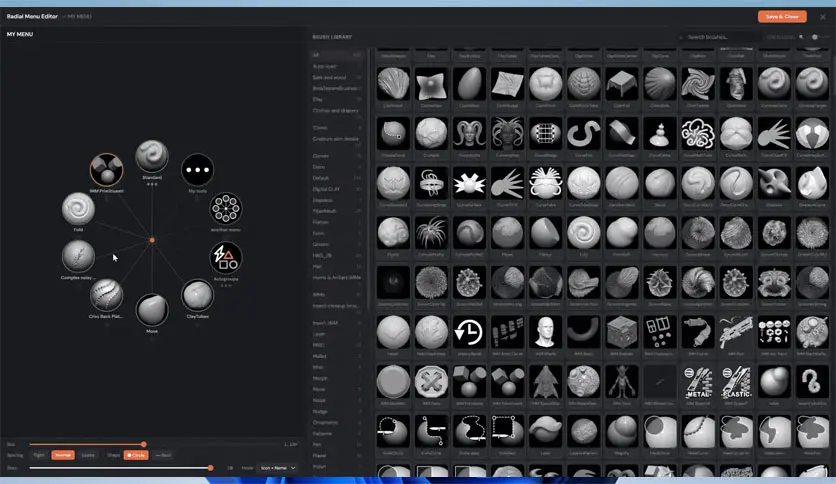836x484 pixels.
Task: Choose the Circle shape option
Action: tap(136, 455)
